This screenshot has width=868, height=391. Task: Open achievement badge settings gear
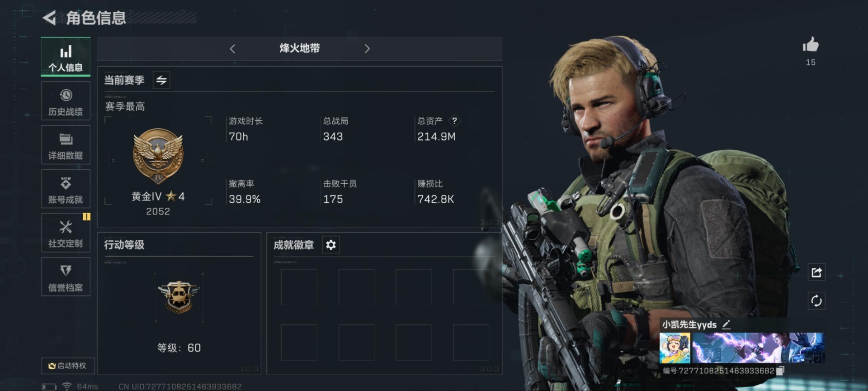331,245
